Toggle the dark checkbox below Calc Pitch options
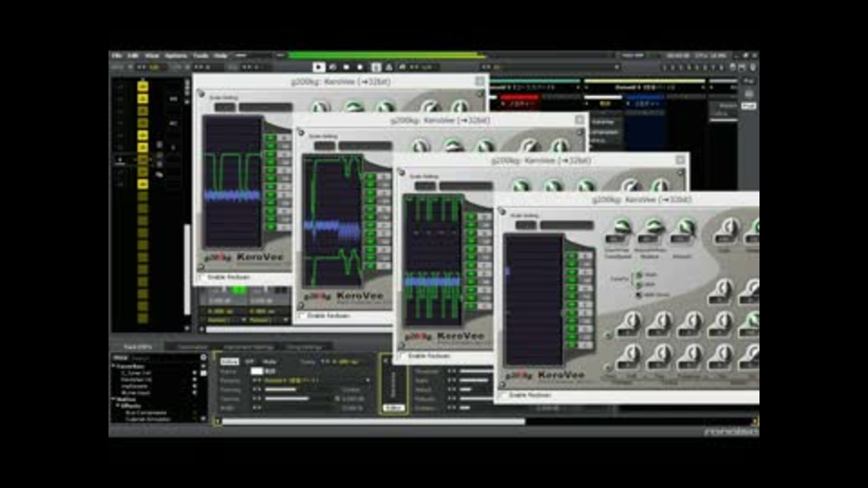 [x=639, y=295]
